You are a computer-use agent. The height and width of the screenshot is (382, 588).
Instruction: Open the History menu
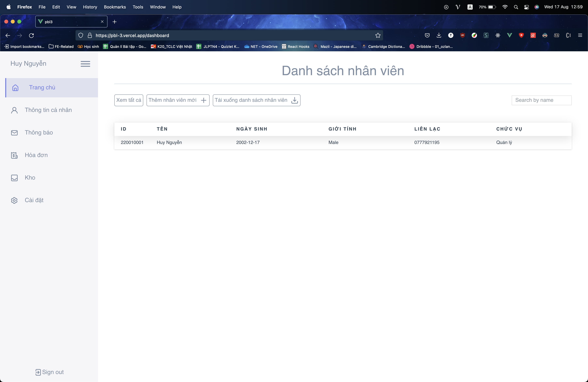click(x=90, y=7)
